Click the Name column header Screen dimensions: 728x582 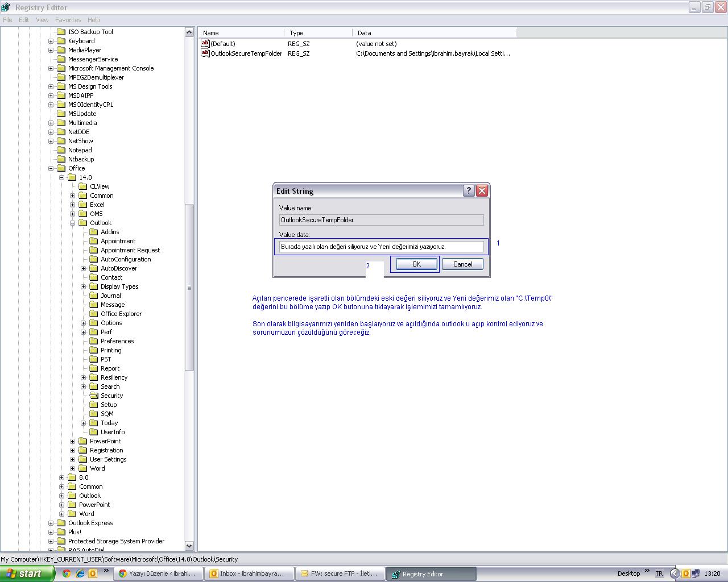point(241,33)
